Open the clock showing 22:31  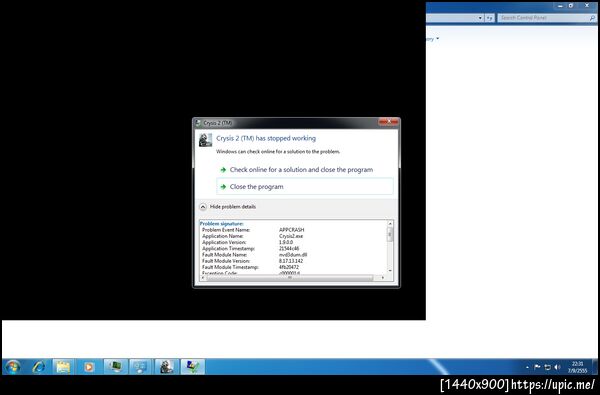point(577,367)
